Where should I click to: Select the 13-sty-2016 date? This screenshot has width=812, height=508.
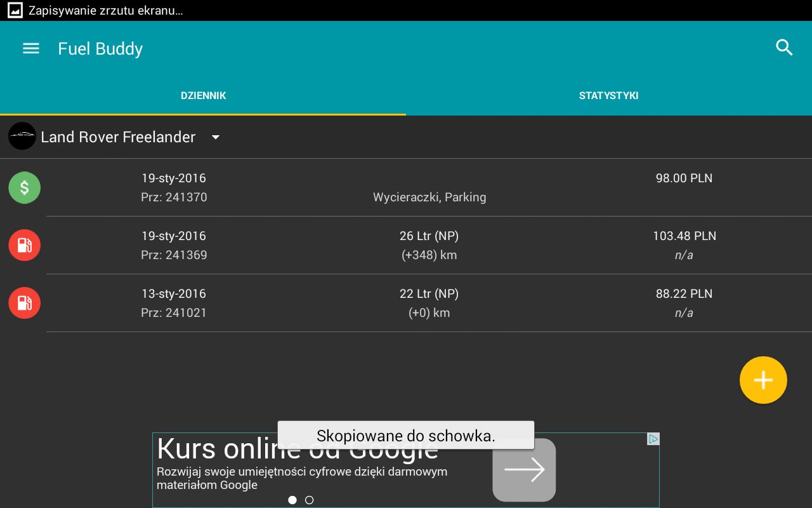174,294
